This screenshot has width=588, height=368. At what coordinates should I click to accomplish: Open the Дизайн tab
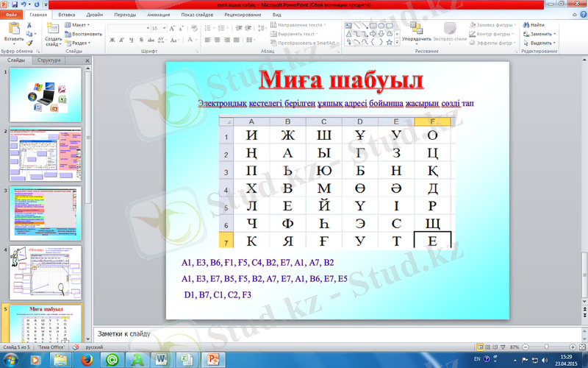[x=95, y=15]
